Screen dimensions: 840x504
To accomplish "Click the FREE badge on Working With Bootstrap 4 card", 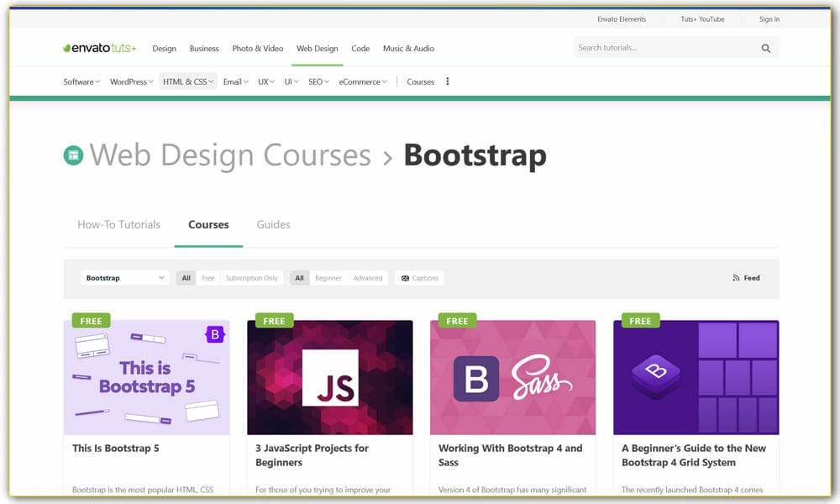I will click(457, 320).
